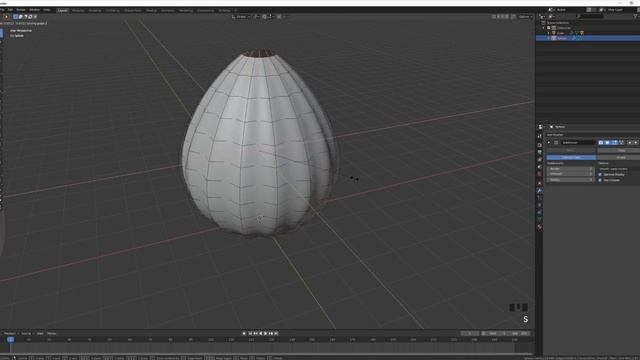Jump to the timeline end frame

[x=276, y=333]
